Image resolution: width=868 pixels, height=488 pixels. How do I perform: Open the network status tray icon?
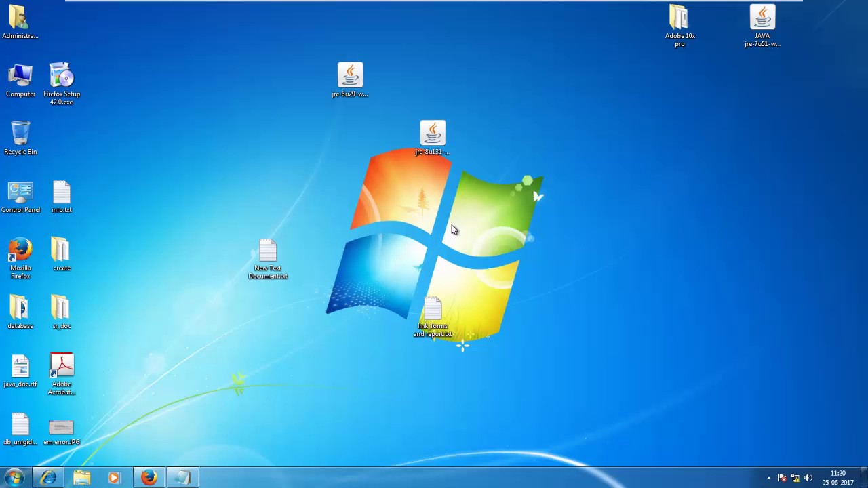point(795,479)
